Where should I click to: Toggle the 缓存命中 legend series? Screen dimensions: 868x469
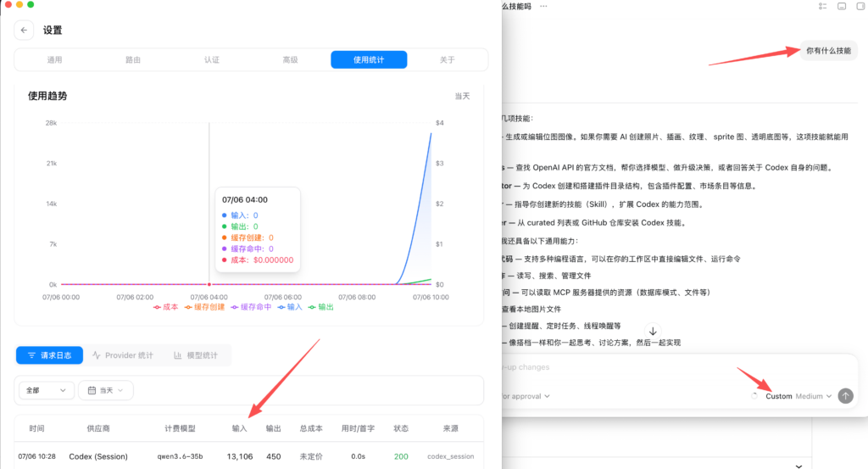[251, 307]
